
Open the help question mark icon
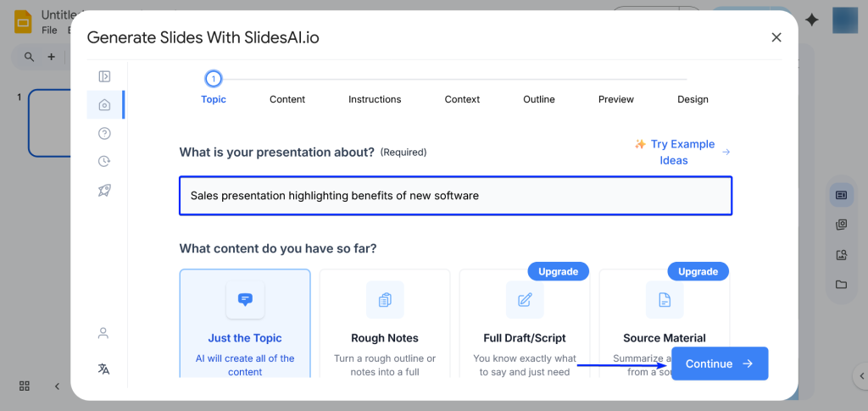tap(104, 133)
